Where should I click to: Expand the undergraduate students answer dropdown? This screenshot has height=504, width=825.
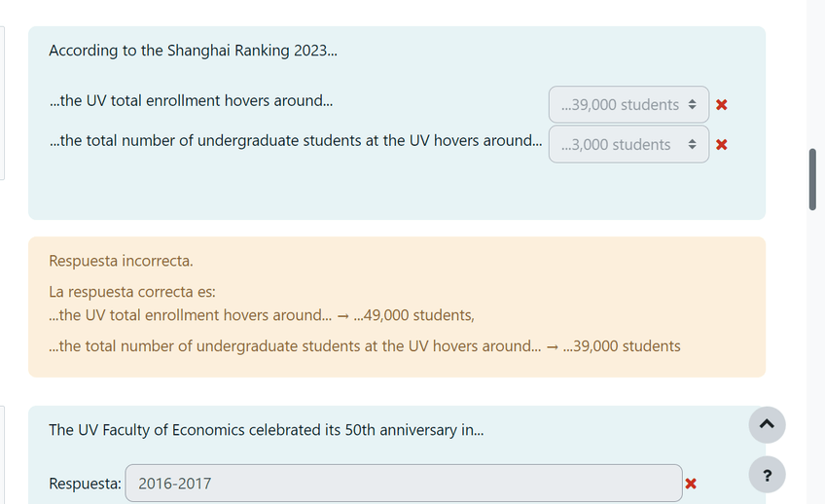tap(628, 145)
